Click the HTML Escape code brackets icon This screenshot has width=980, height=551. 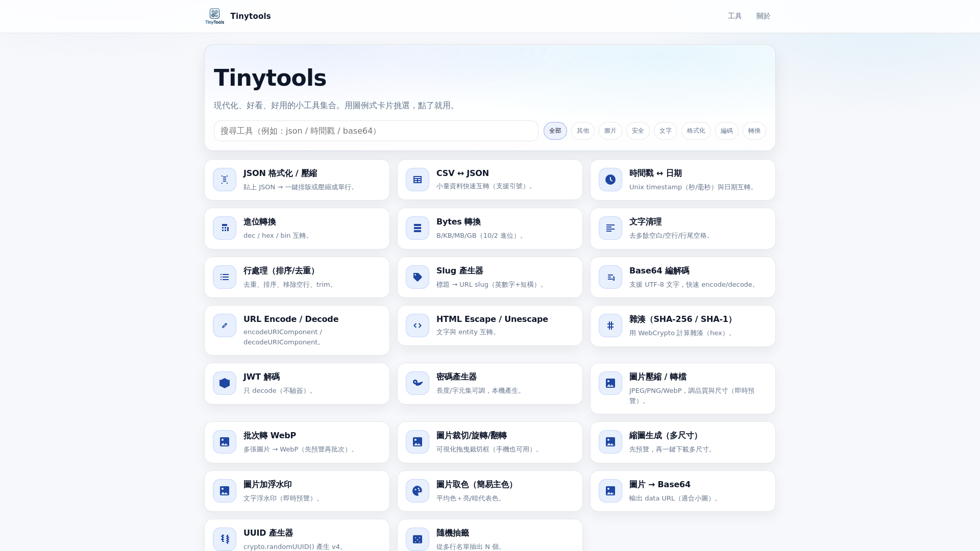coord(418,325)
